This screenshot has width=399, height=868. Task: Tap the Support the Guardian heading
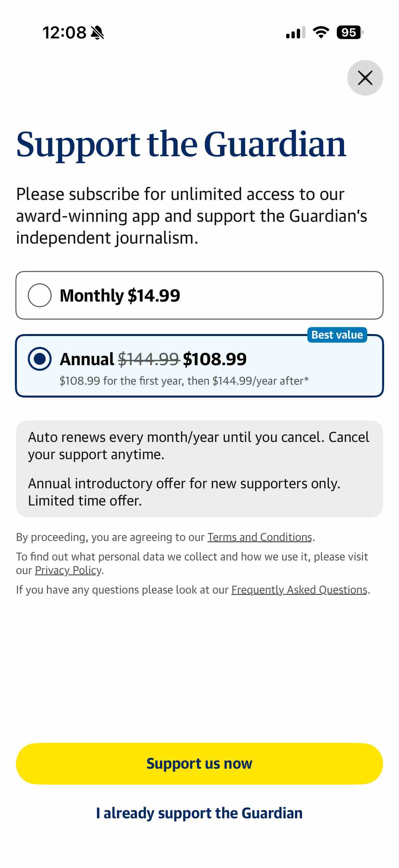pyautogui.click(x=181, y=145)
